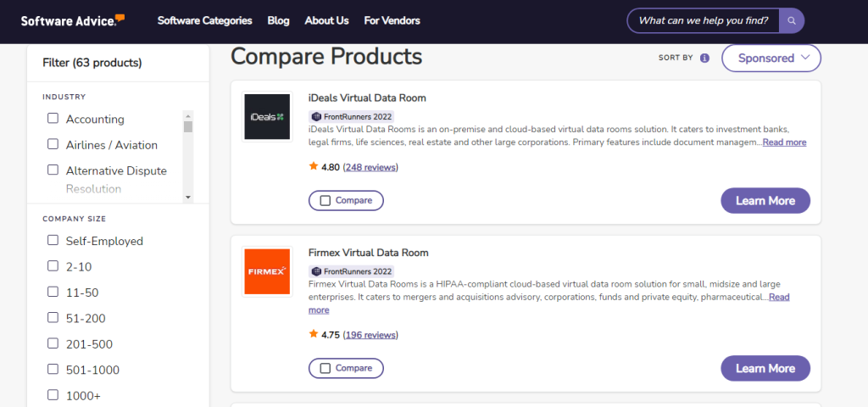
Task: Select the 51-200 company size checkbox
Action: [53, 318]
